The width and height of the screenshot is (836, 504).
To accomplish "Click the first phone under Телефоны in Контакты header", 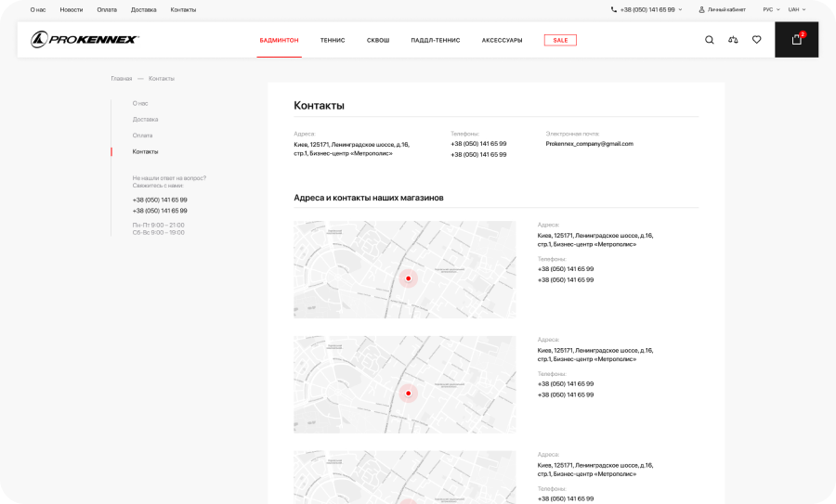I will (x=478, y=144).
